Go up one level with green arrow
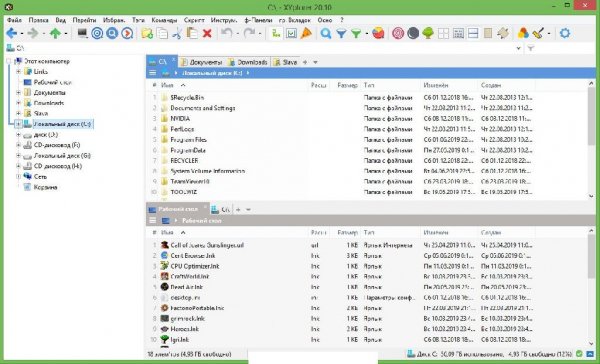The height and width of the screenshot is (364, 600). coord(55,34)
